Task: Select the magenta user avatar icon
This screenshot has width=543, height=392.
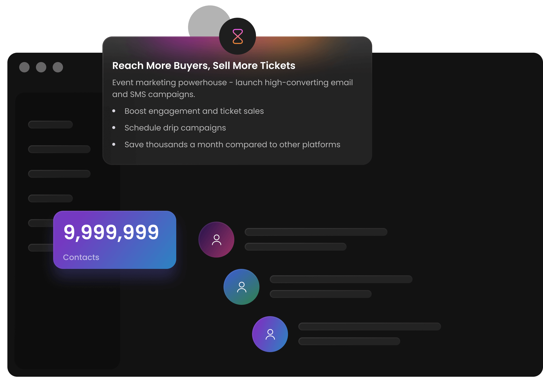Action: (216, 240)
